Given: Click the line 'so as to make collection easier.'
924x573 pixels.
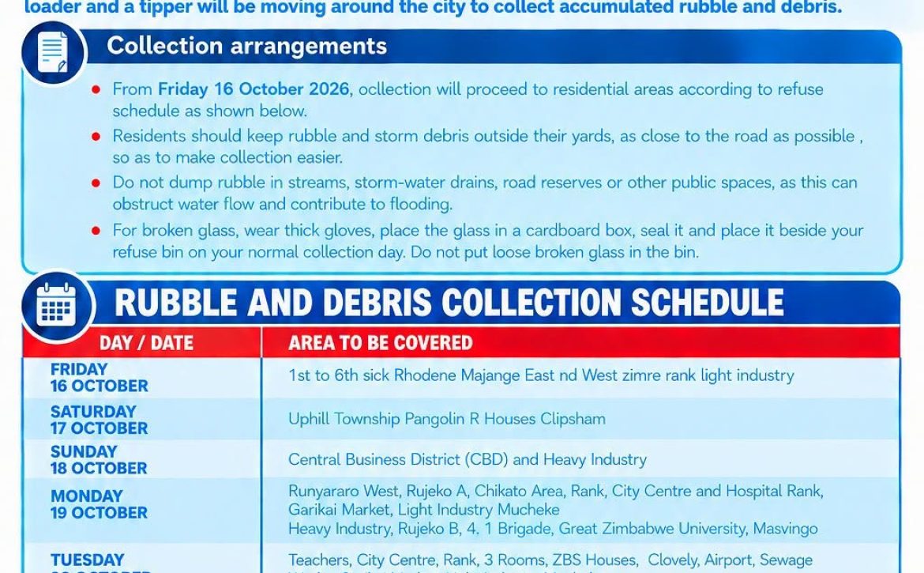Looking at the screenshot, I should pyautogui.click(x=227, y=157).
